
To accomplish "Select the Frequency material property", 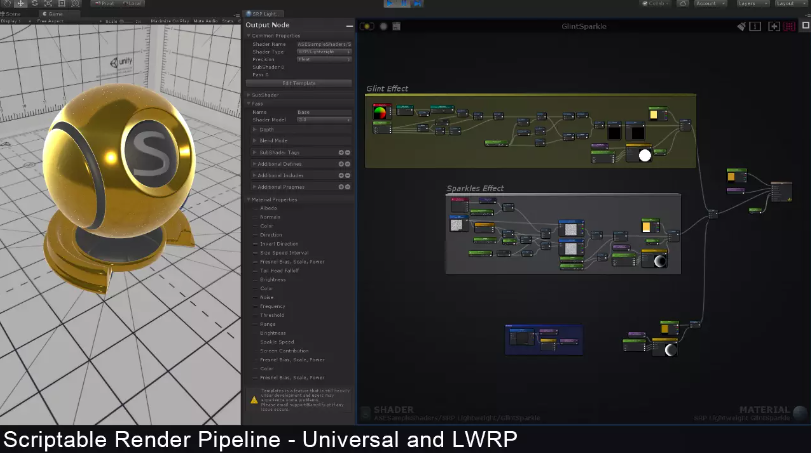I will point(273,306).
